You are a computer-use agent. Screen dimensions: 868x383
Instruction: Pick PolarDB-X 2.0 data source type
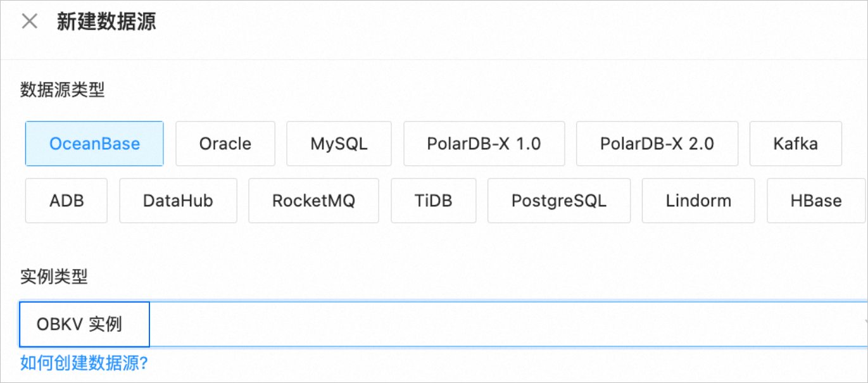[657, 144]
